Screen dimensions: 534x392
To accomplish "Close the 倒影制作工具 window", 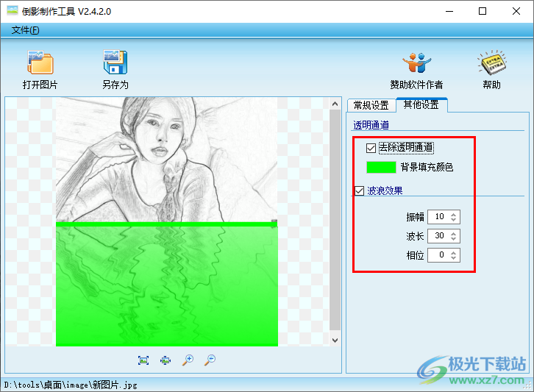I will 516,11.
